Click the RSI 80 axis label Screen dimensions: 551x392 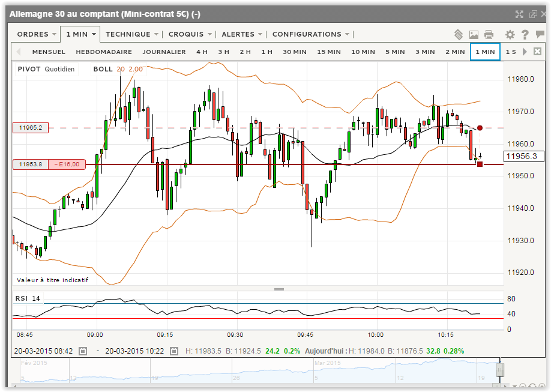(511, 299)
